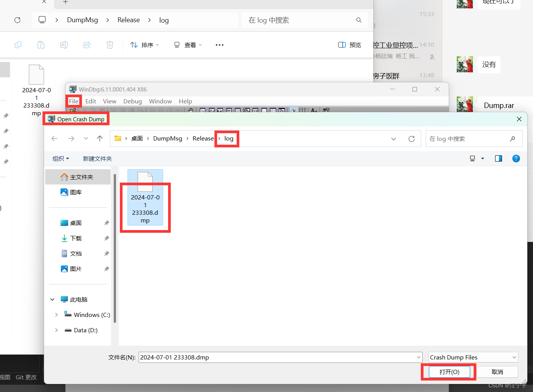Click Release in the dialog breadcrumb
Image resolution: width=533 pixels, height=392 pixels.
(x=203, y=139)
